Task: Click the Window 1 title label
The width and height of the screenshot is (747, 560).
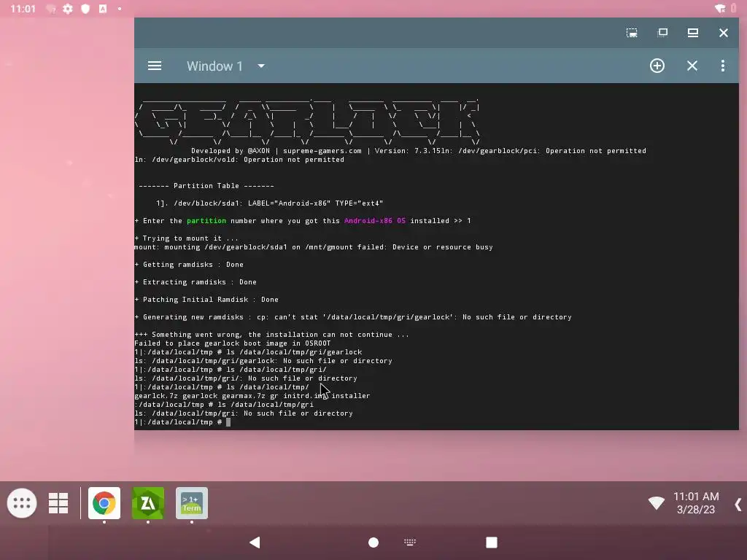Action: [214, 66]
